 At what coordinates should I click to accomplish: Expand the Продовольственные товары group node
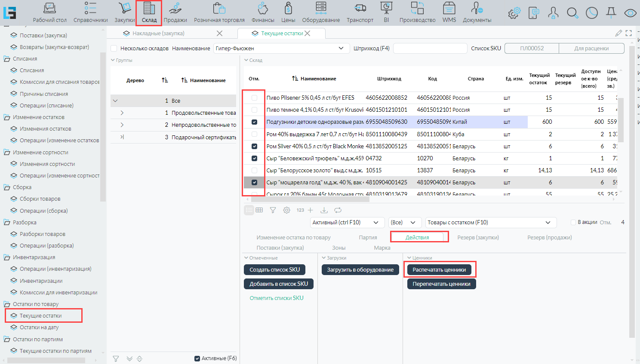(x=122, y=113)
